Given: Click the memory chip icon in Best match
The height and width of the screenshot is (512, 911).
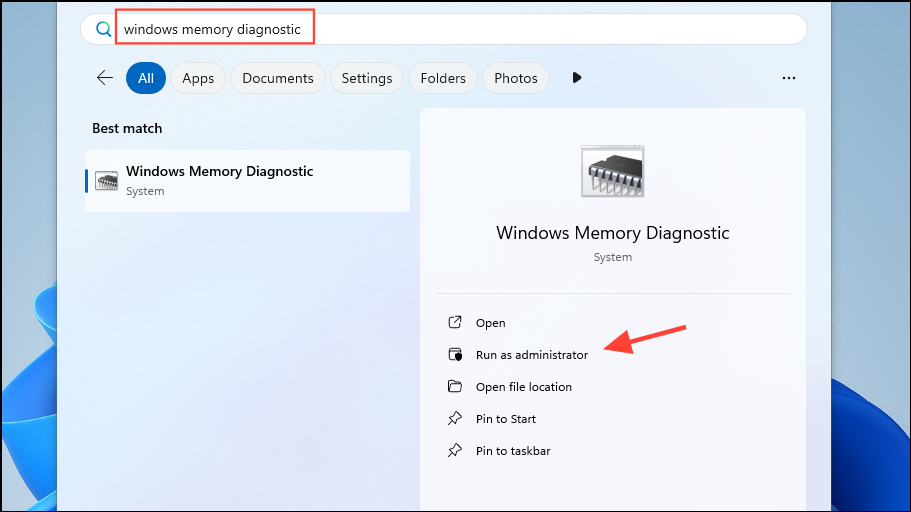Looking at the screenshot, I should tap(106, 181).
